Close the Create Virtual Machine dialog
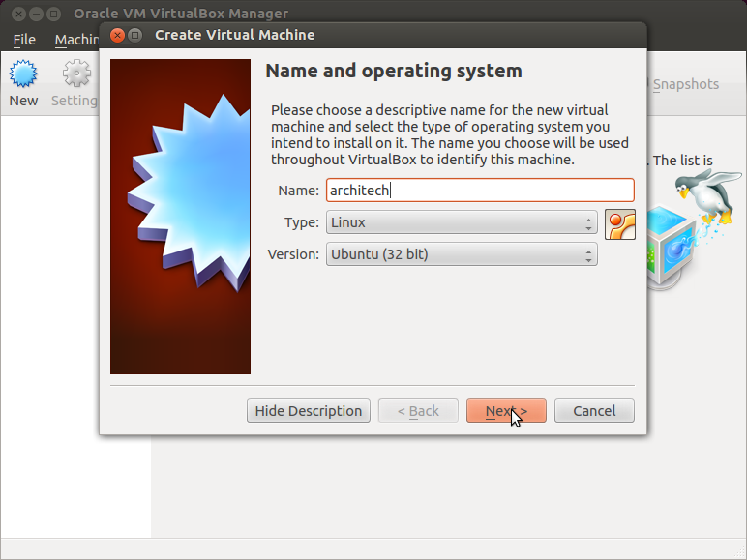 coord(117,35)
